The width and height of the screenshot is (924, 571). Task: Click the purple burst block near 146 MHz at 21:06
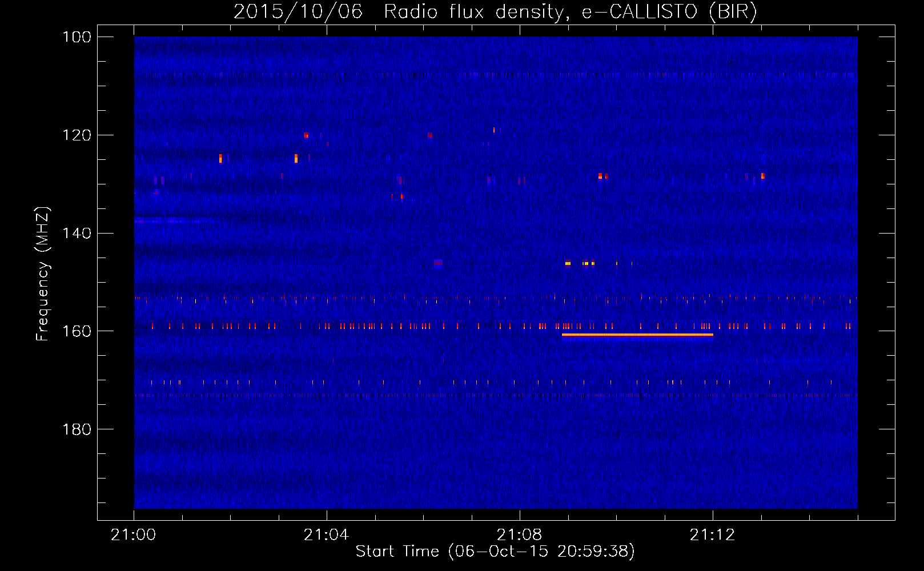438,263
